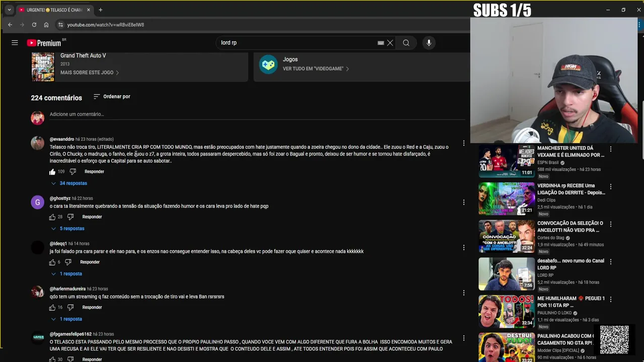Like the @ghosttyz comment

pos(52,217)
